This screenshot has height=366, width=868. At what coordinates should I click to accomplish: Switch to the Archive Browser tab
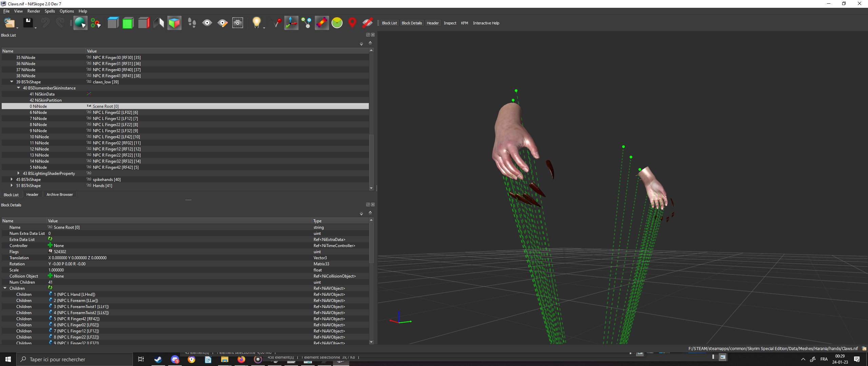click(x=60, y=195)
